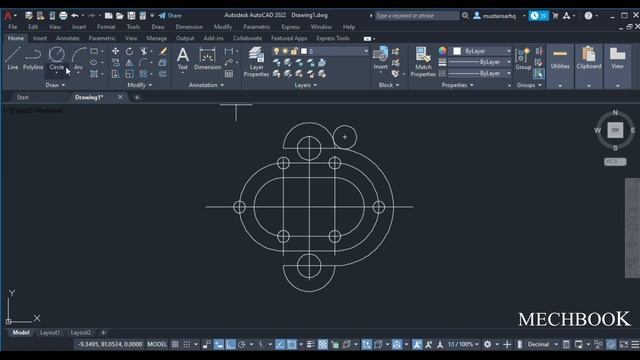Activate the Scale tool
Viewport: 640px width, 360px height.
129,74
